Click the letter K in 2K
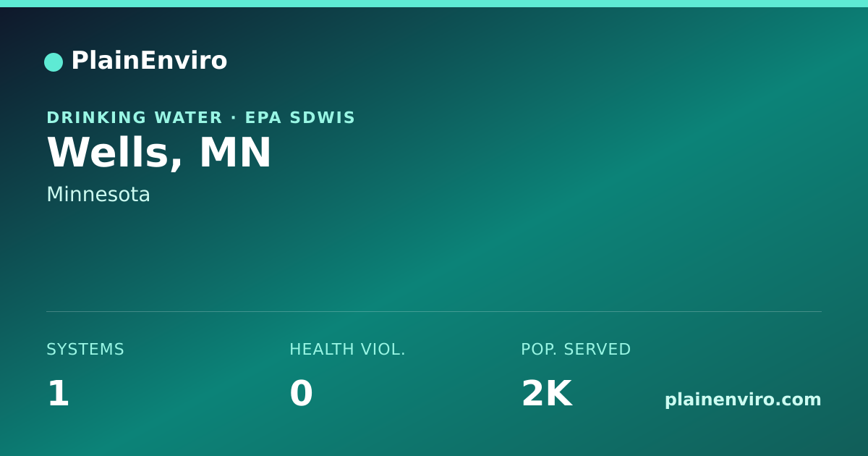Viewport: 868px width, 456px height. [558, 394]
